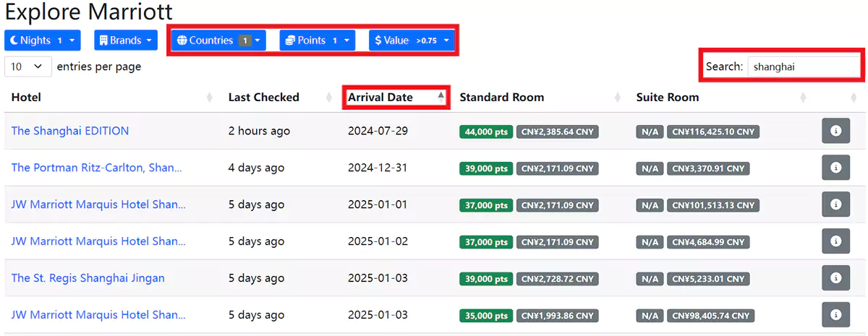Click info button for 2025-01-02 arrival row
The image size is (868, 336).
coord(835,241)
